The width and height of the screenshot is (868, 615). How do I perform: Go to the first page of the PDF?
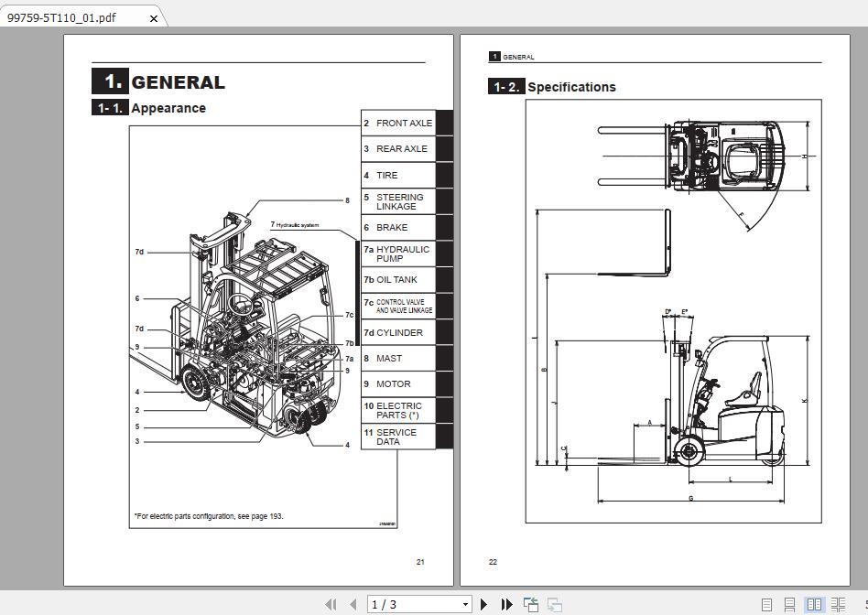pyautogui.click(x=331, y=604)
